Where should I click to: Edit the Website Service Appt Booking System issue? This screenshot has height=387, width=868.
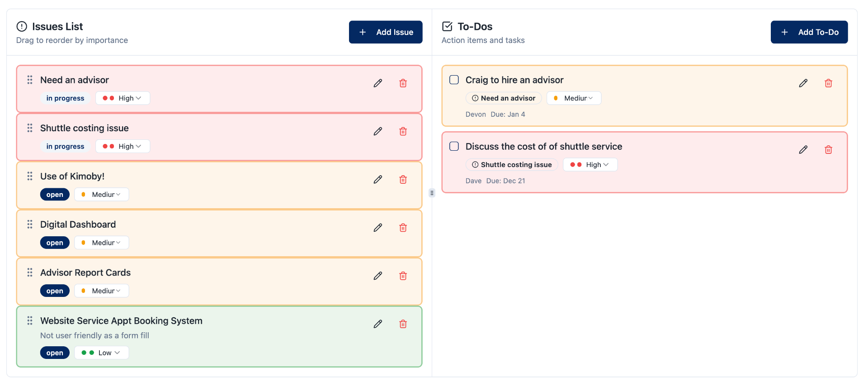coord(378,324)
